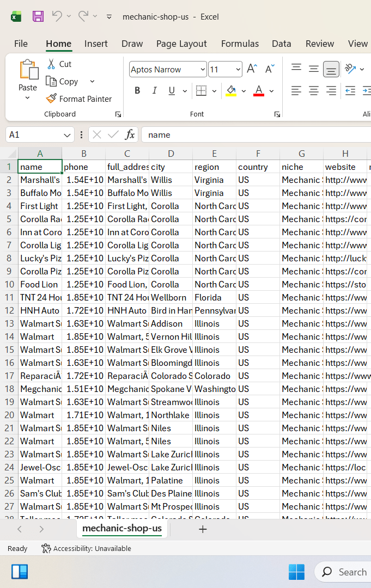Cancel formula entry with X icon

click(x=97, y=134)
